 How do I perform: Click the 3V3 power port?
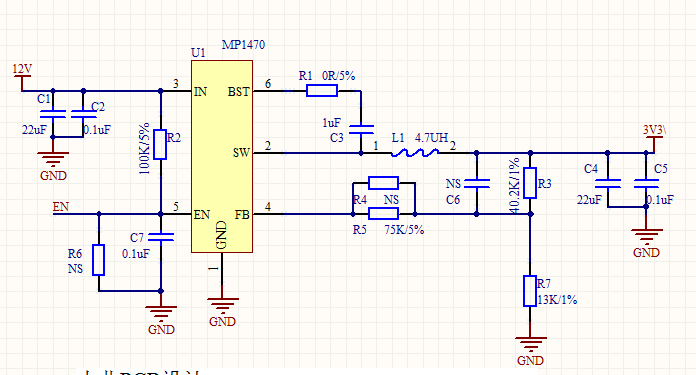tap(654, 138)
